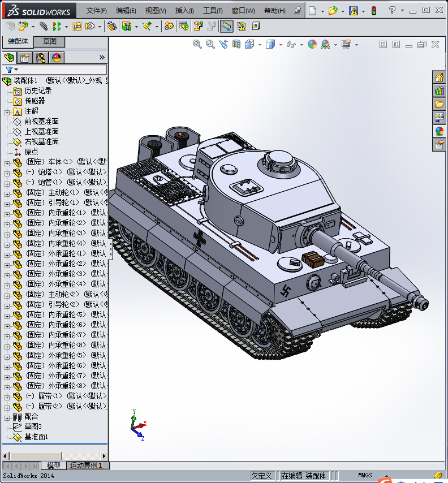Open the Display Style dropdown arrow
The height and width of the screenshot is (483, 448).
coord(281,45)
